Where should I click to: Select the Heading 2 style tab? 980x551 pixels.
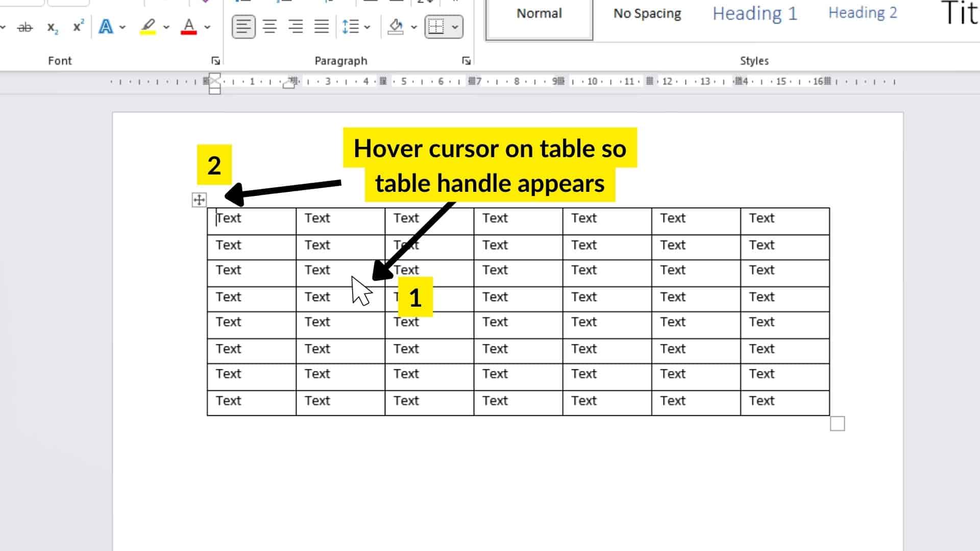pyautogui.click(x=864, y=12)
